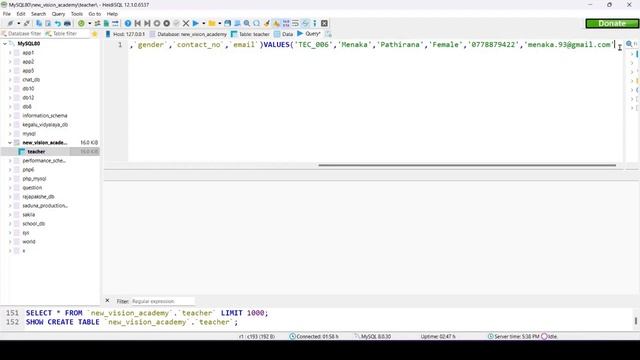Open the Edit menu
The height and width of the screenshot is (360, 640).
21,14
